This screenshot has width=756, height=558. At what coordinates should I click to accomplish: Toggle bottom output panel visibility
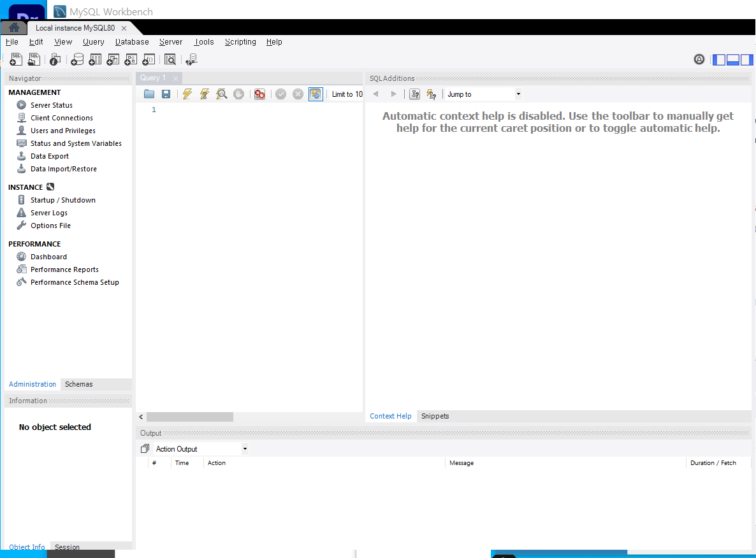[733, 60]
